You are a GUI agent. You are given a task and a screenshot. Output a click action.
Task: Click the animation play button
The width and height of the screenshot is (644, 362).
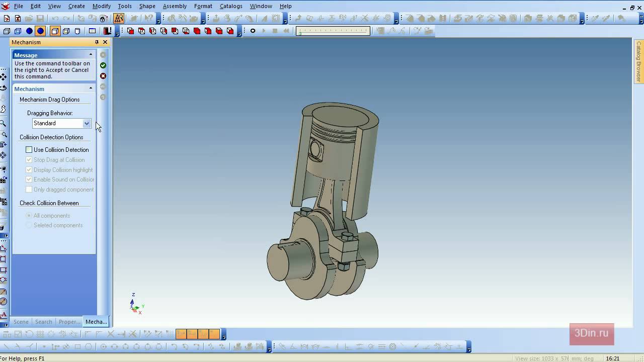[x=264, y=31]
